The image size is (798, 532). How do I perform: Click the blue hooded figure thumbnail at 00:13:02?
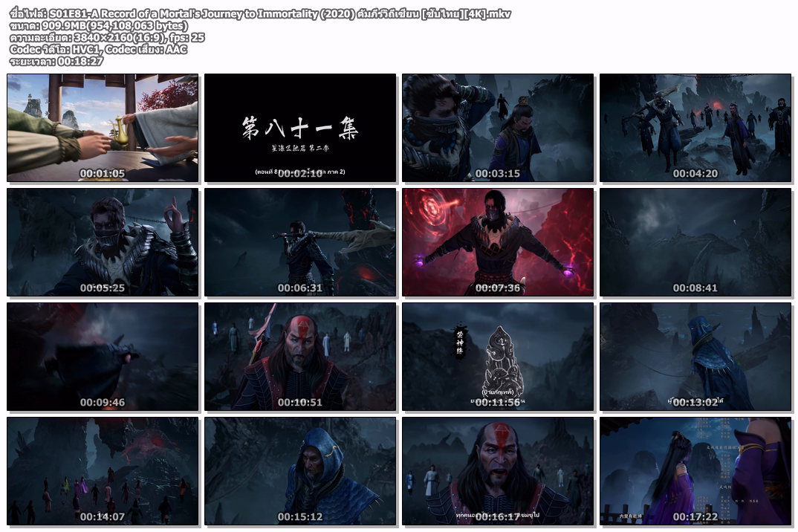[695, 357]
